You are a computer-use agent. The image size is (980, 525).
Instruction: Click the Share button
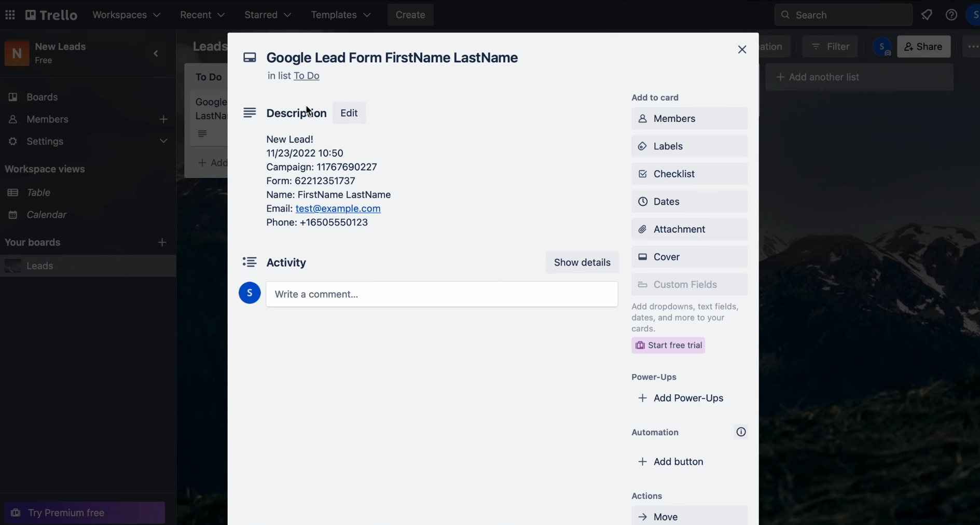pos(923,47)
